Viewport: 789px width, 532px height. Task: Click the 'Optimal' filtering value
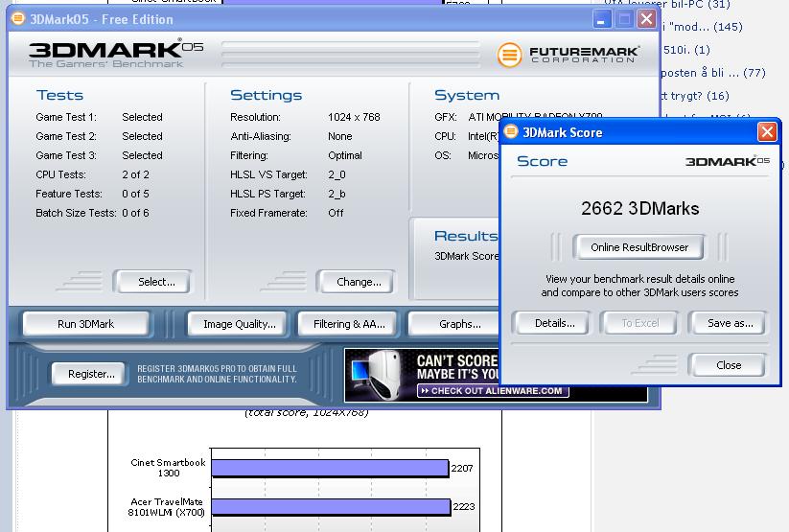(345, 155)
